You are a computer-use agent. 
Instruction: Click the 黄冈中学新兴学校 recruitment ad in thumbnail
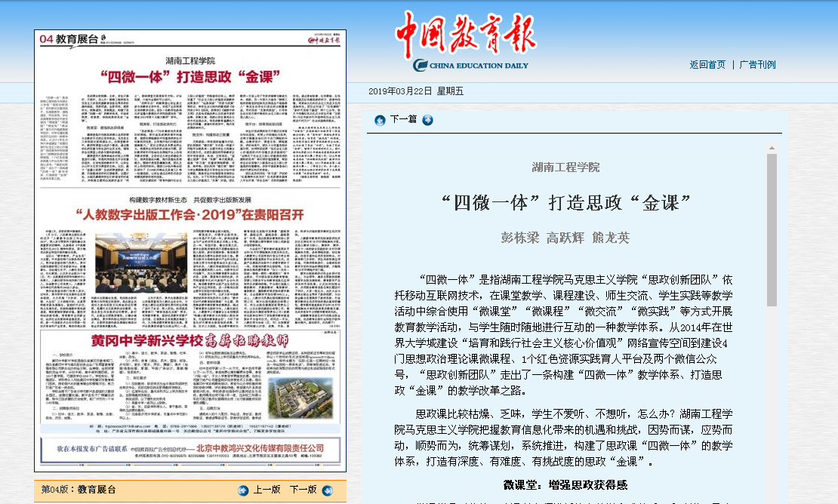(190, 340)
